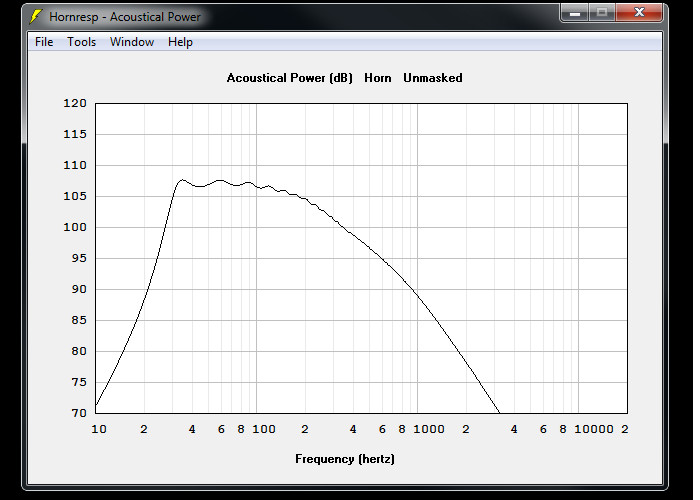Minimize the Hornresp window
700x500 pixels.
575,12
